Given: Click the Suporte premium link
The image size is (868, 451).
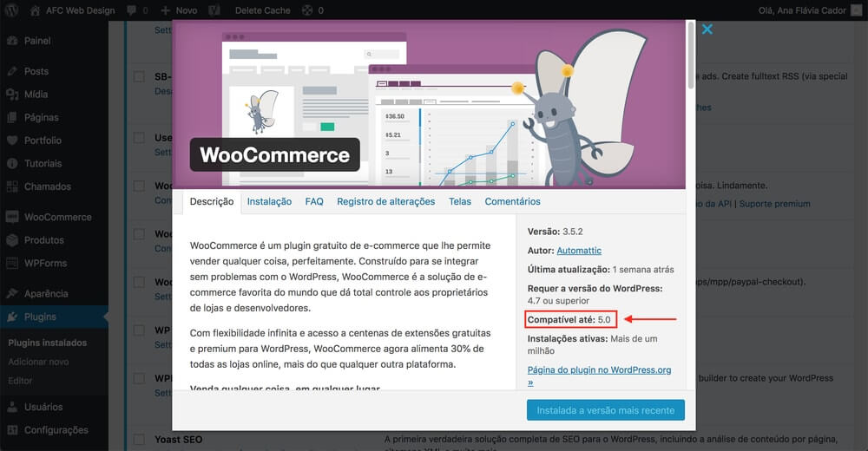Looking at the screenshot, I should [774, 204].
